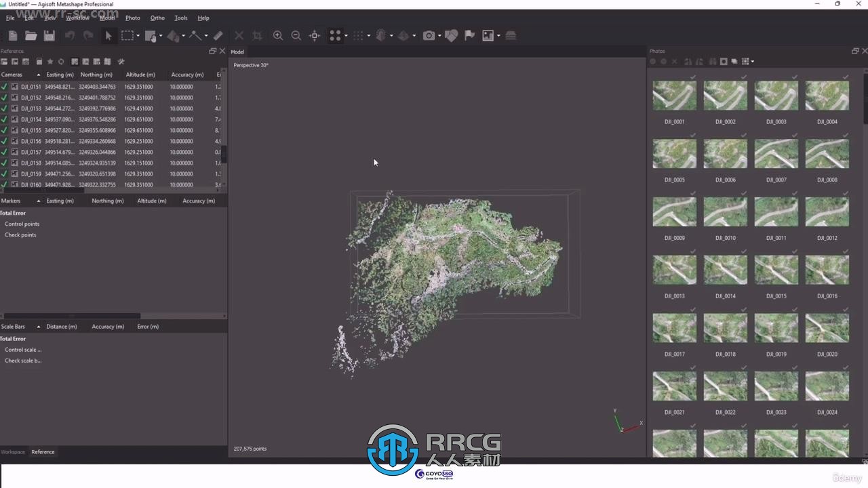Toggle Show Masks in Photos pane
The height and width of the screenshot is (488, 868).
click(x=724, y=62)
